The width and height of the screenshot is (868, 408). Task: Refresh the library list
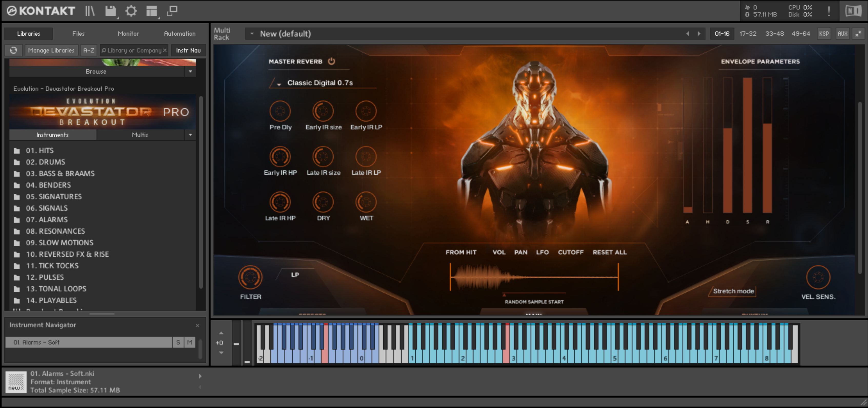click(14, 50)
